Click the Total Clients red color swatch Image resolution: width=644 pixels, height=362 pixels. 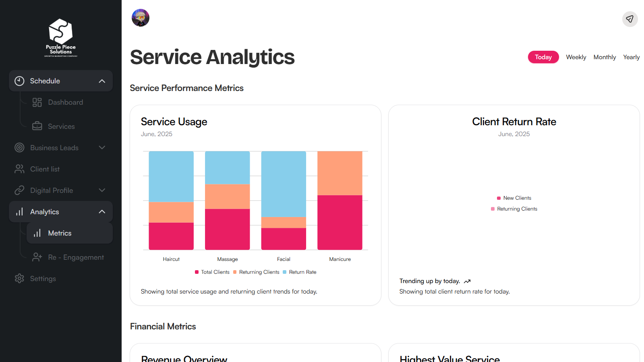[x=196, y=272]
